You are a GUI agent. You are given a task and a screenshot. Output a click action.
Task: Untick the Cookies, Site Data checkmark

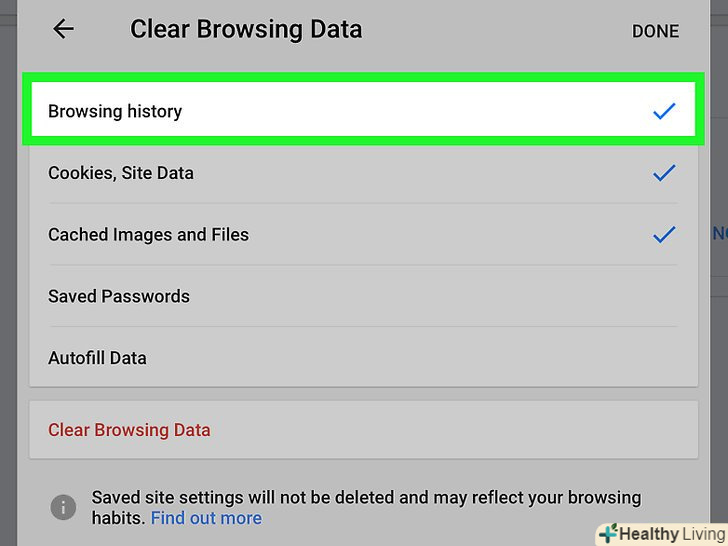click(664, 174)
